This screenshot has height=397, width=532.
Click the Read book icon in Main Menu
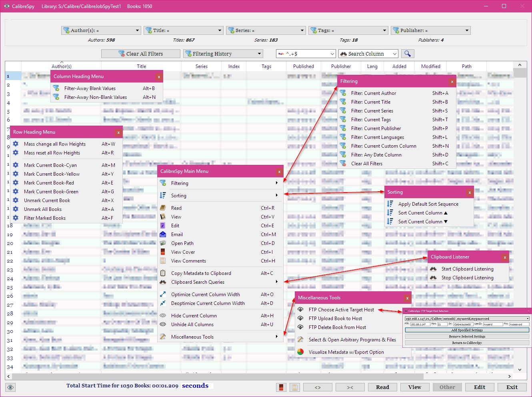(x=163, y=208)
